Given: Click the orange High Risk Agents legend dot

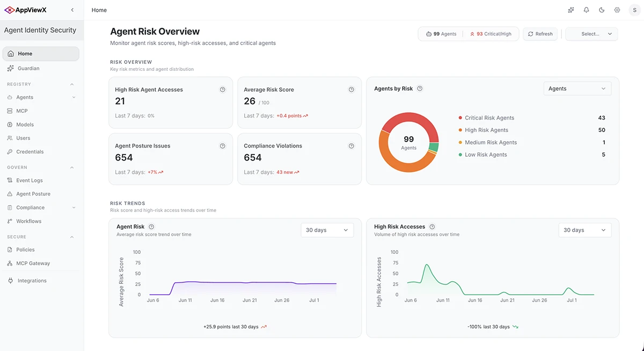Looking at the screenshot, I should 460,130.
